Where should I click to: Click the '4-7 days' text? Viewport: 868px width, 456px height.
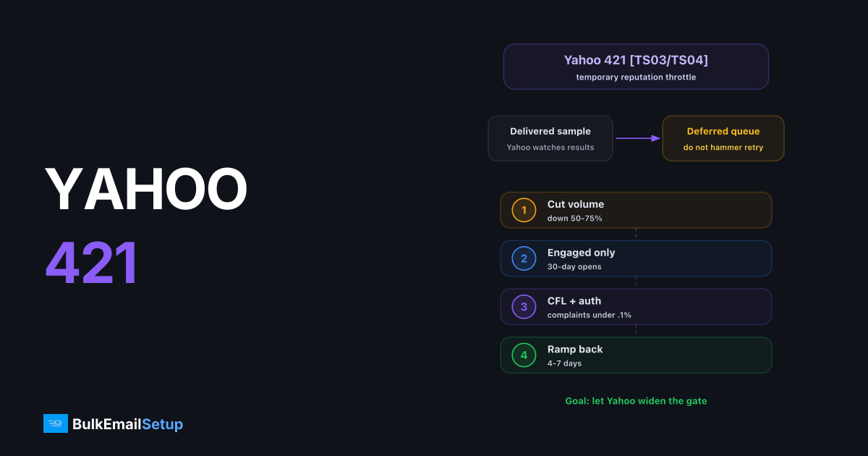(564, 363)
